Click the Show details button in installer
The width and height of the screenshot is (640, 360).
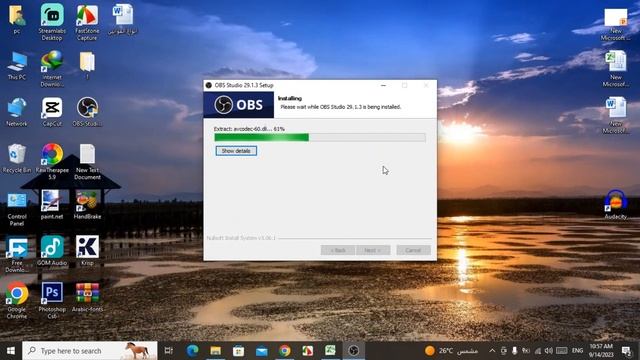tap(236, 151)
